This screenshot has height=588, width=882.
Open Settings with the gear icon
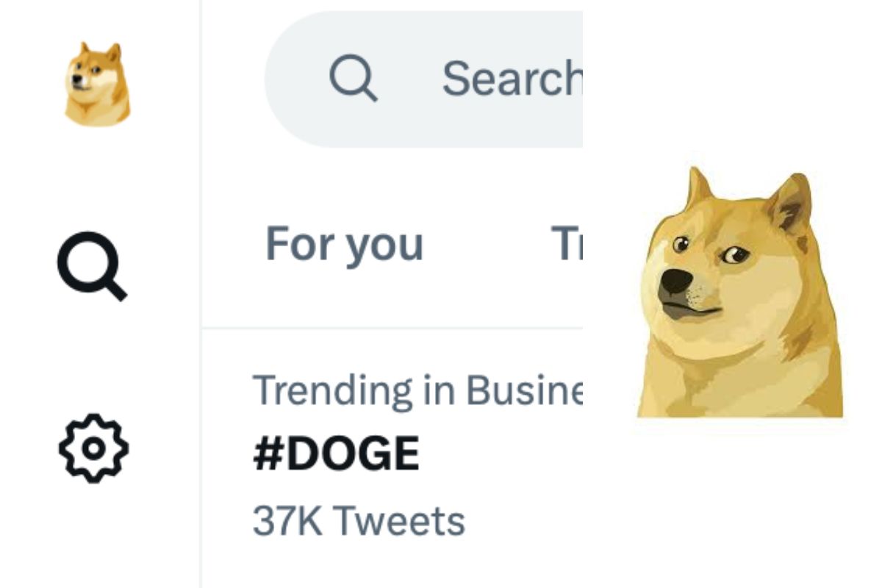[93, 448]
